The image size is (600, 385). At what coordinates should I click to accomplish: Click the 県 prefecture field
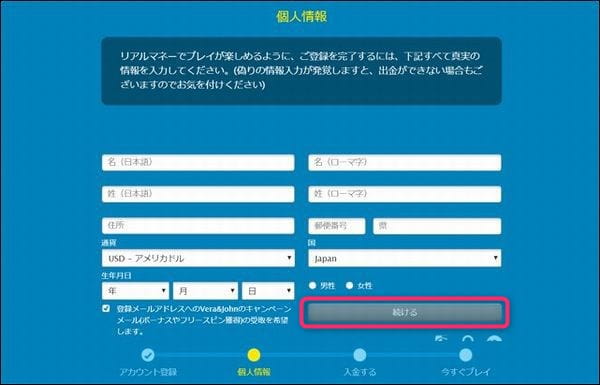437,226
